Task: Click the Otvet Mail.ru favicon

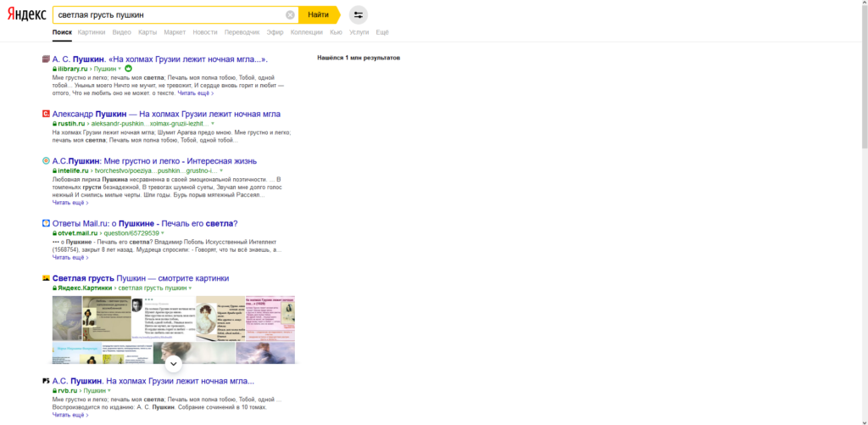Action: click(x=46, y=223)
